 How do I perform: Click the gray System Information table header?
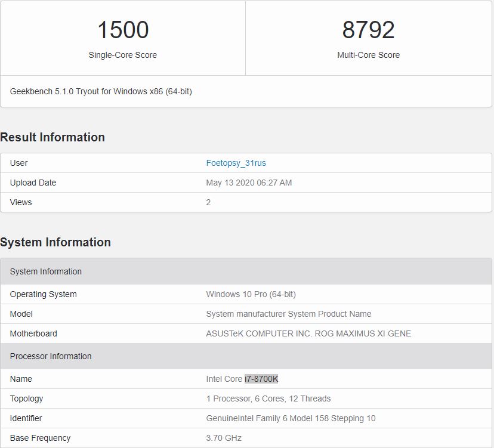[x=46, y=271]
